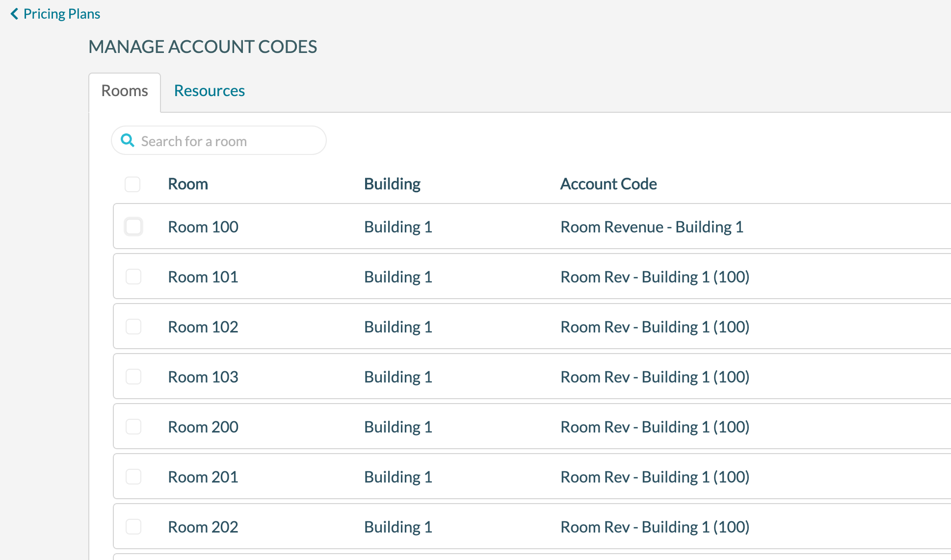Click the Account Code column header
Viewport: 951px width, 560px height.
click(x=608, y=184)
